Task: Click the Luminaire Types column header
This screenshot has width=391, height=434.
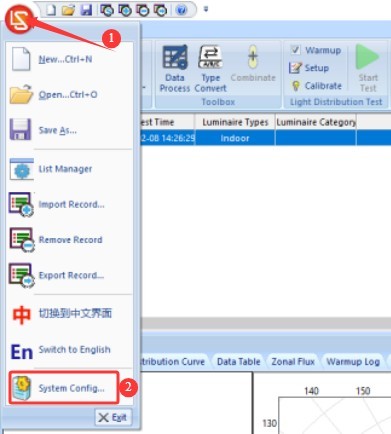Action: click(235, 122)
